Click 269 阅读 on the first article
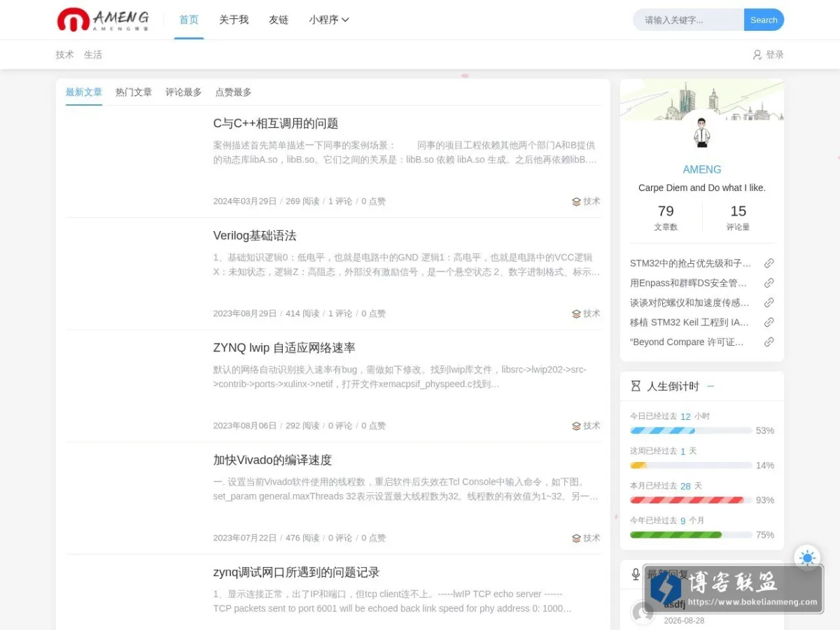 (302, 202)
